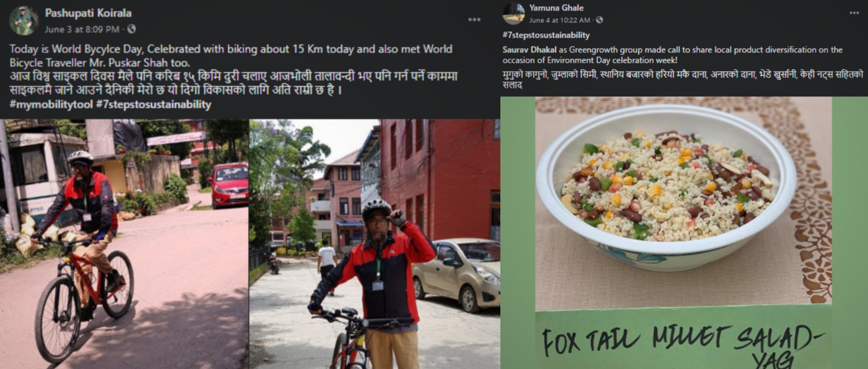The height and width of the screenshot is (369, 868).
Task: Click the Nepali ingredients text in Yamuna's post
Action: (683, 79)
